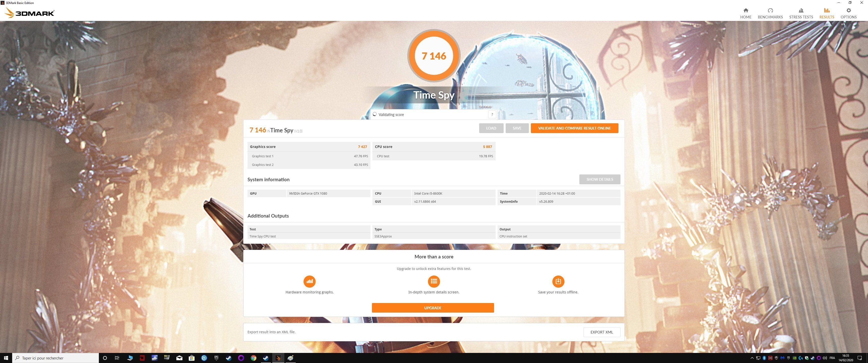Click the LOAD button
The image size is (868, 363).
tap(491, 128)
